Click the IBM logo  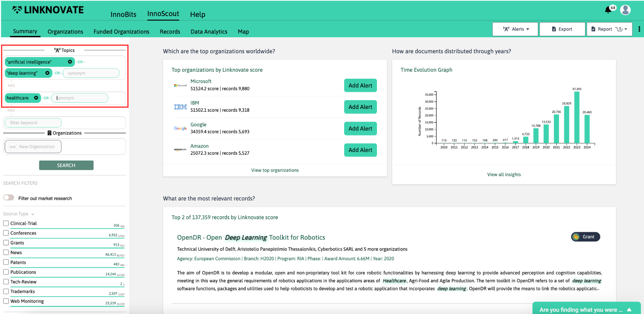[x=180, y=107]
